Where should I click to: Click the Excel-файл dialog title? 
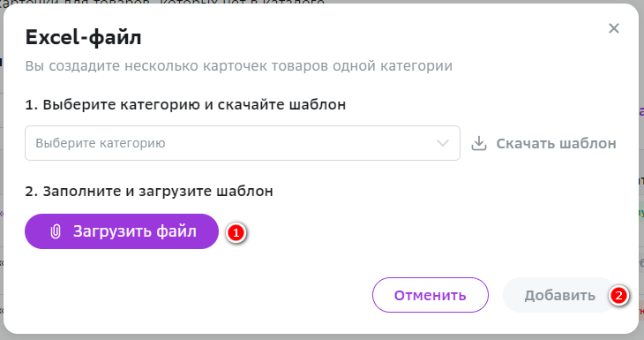(84, 37)
